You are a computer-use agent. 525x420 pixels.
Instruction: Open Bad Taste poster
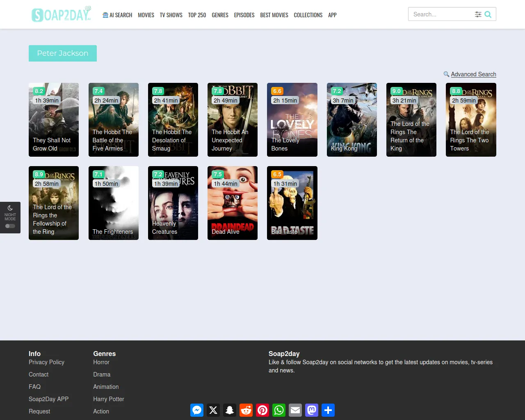coord(292,203)
